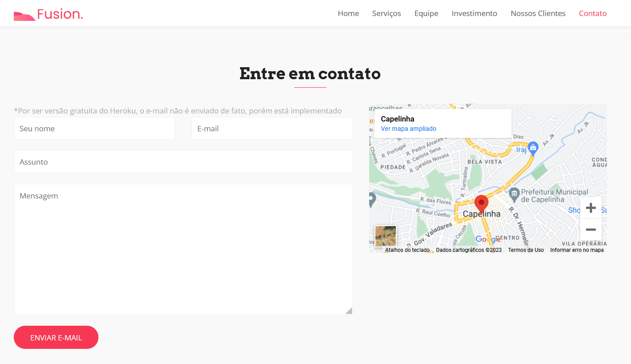The height and width of the screenshot is (364, 631).
Task: Select the Assunto input field
Action: 183,162
